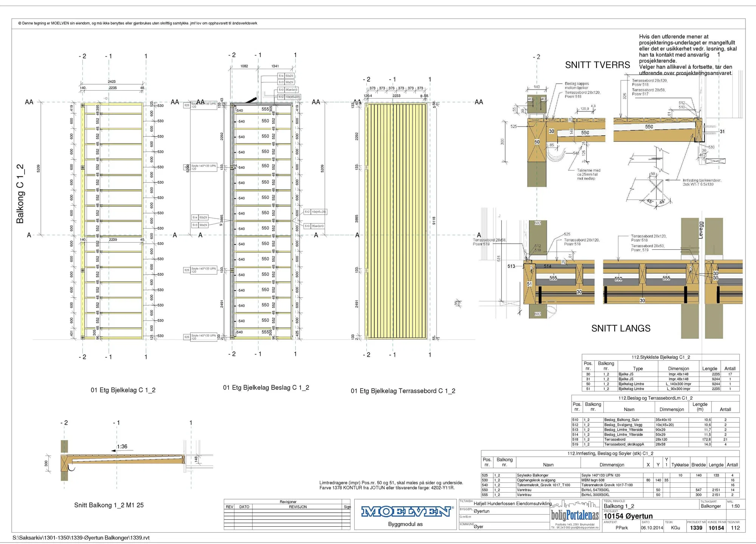Click the slope label "1:36"
Screen dimensions: 756x544
[x=122, y=447]
